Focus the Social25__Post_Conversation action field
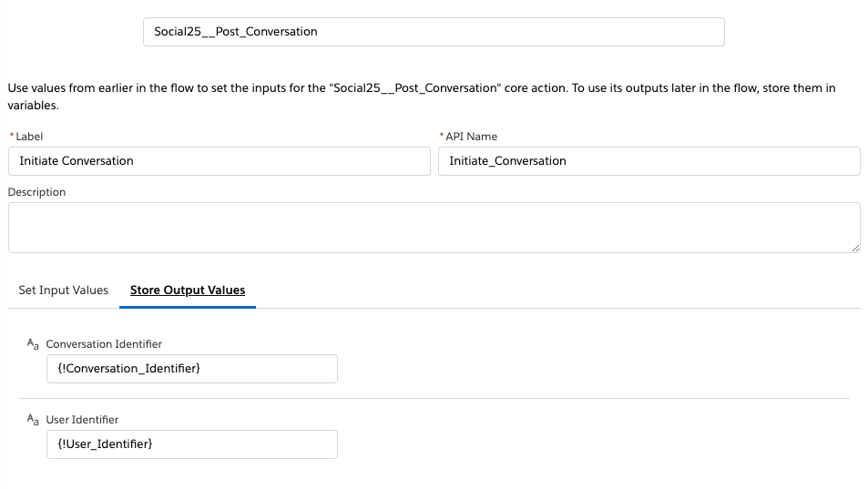868x489 pixels. pos(434,32)
